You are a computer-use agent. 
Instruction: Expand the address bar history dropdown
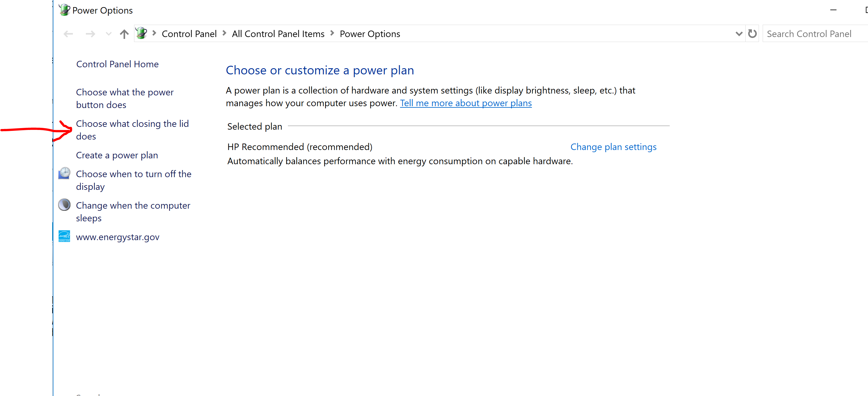(739, 34)
